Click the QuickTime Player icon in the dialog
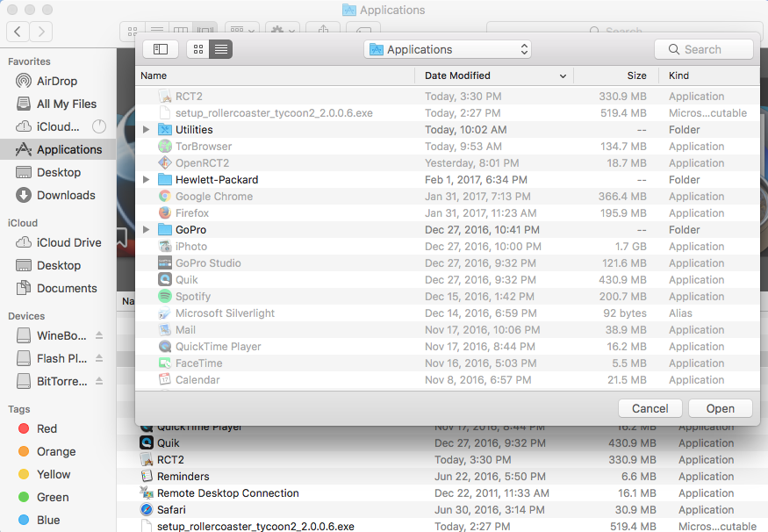 coord(165,346)
